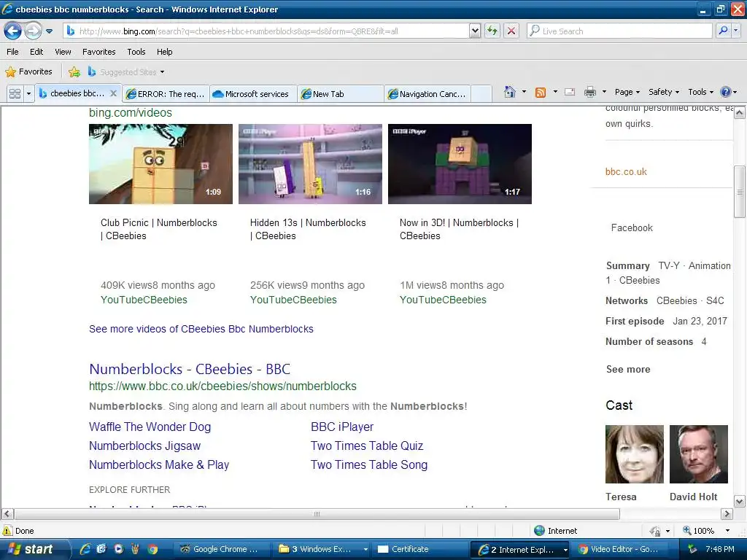Open the BBC iPlayer link
The height and width of the screenshot is (560, 747).
pyautogui.click(x=342, y=427)
